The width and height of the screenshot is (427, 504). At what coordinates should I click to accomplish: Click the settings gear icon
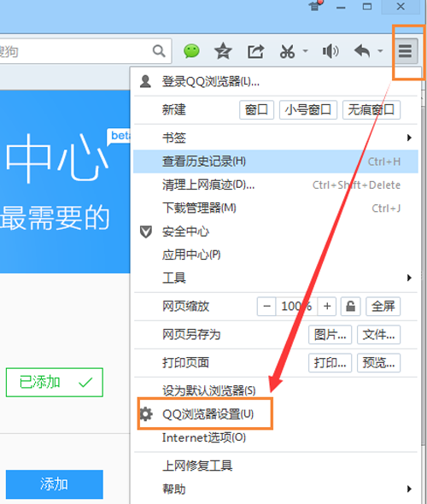tap(146, 414)
